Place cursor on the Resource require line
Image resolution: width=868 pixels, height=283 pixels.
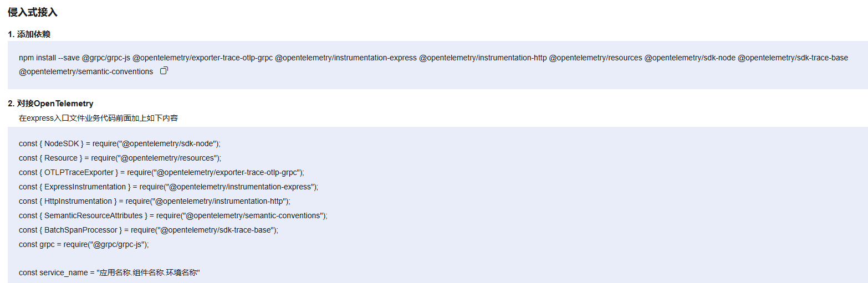120,158
